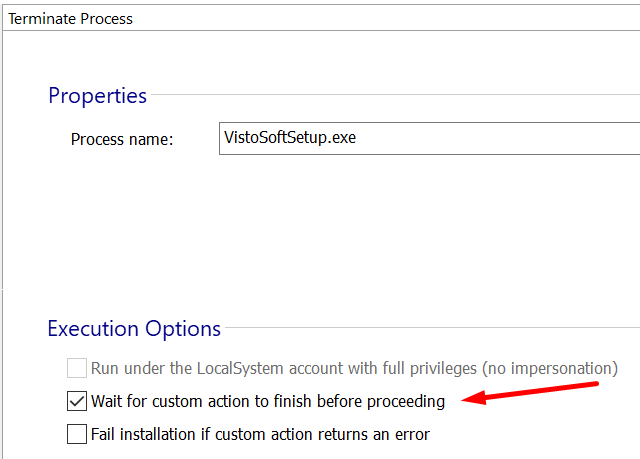The height and width of the screenshot is (459, 640).
Task: Select the Execution Options section heading
Action: coord(134,329)
